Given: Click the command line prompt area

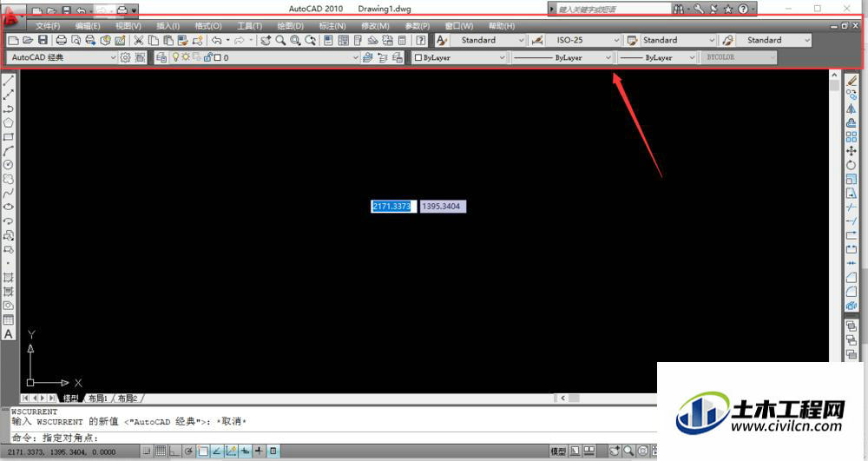Looking at the screenshot, I should pyautogui.click(x=333, y=438).
